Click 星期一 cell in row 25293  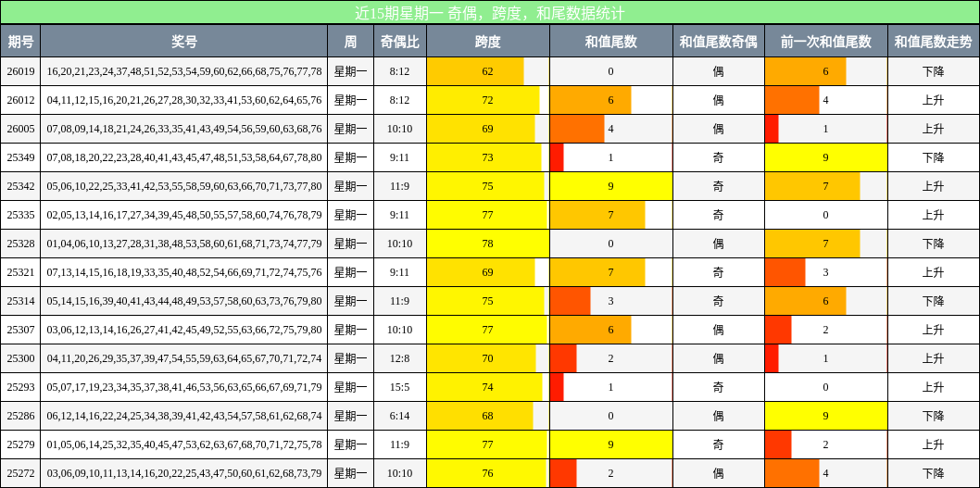point(351,387)
